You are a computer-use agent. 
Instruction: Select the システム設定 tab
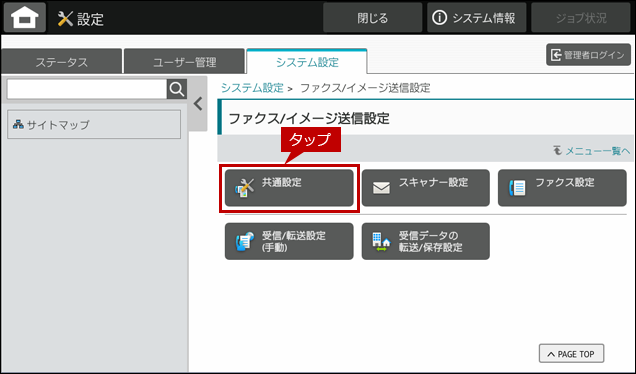[x=307, y=62]
